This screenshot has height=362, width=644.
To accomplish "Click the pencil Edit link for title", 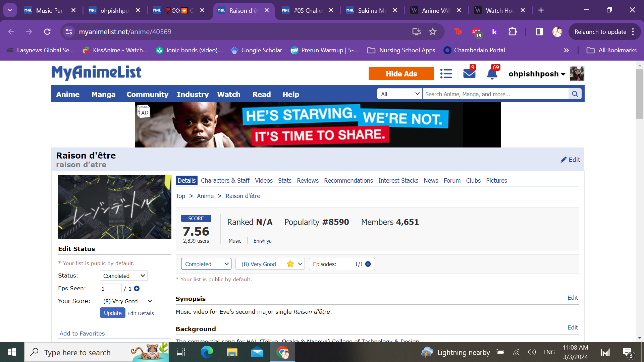I will point(570,160).
